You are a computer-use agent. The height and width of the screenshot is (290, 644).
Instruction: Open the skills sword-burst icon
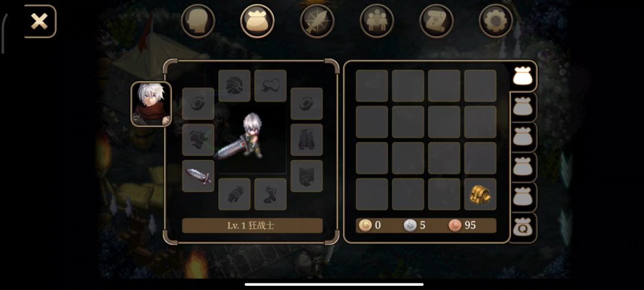317,21
